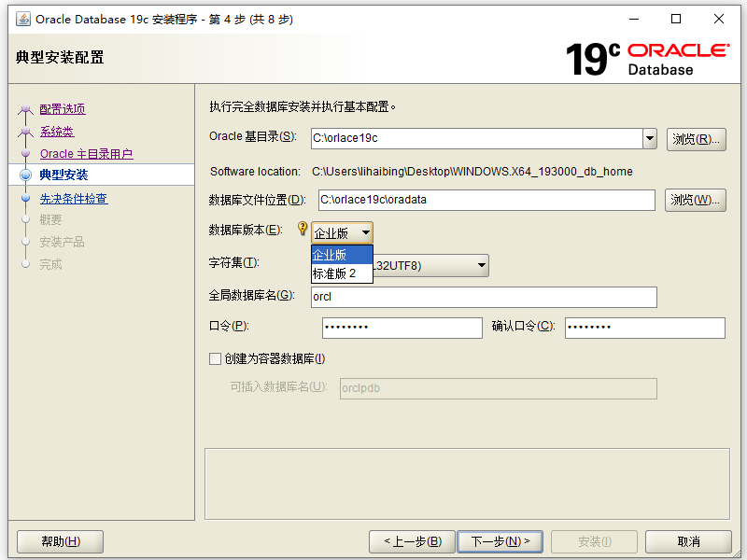Focus the 口令 password field
The height and width of the screenshot is (560, 747).
click(402, 328)
